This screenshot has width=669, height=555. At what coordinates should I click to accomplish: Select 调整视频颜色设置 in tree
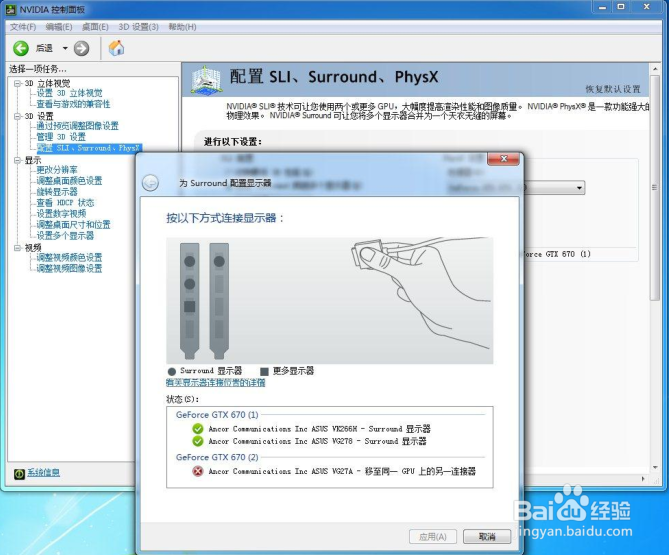(70, 258)
